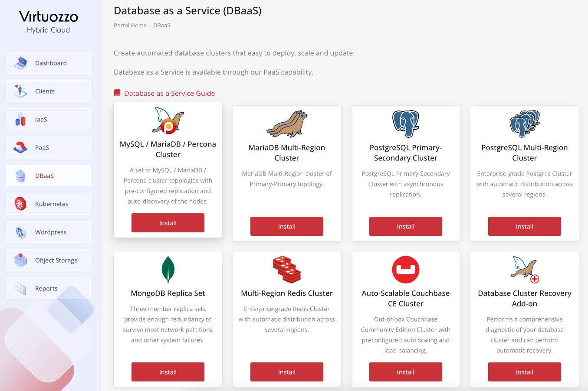
Task: Click the IaaS blocks icon
Action: (x=20, y=119)
